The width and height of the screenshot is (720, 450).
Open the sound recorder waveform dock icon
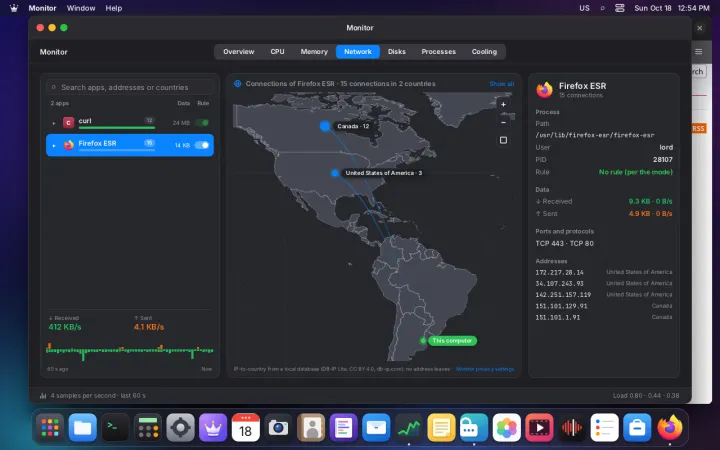point(572,428)
